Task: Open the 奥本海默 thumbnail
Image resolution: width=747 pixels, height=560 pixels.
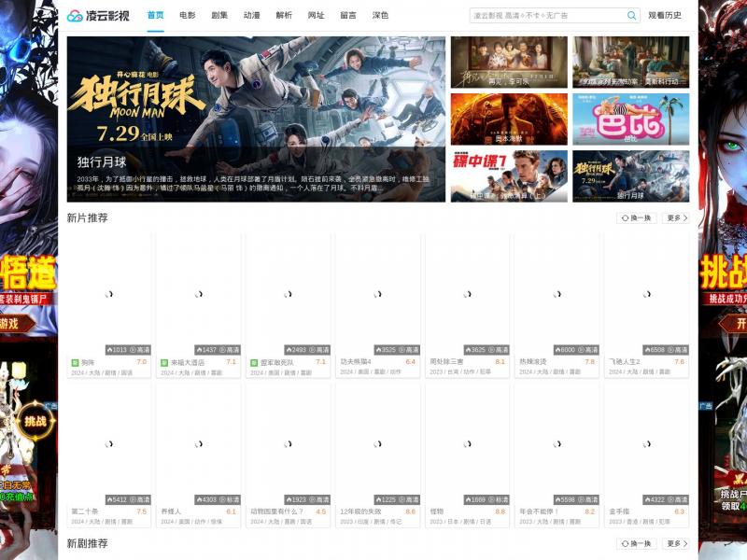Action: coord(509,119)
